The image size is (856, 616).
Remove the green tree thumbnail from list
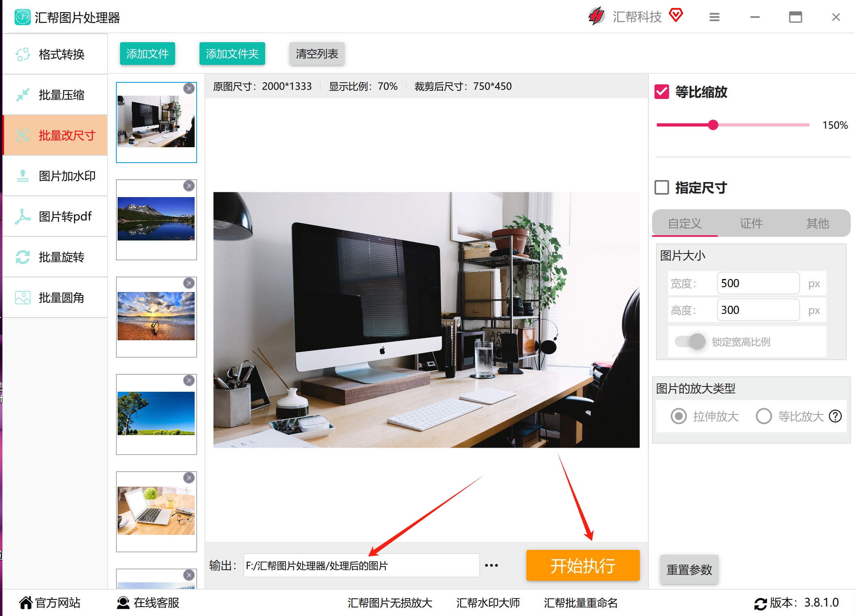189,380
